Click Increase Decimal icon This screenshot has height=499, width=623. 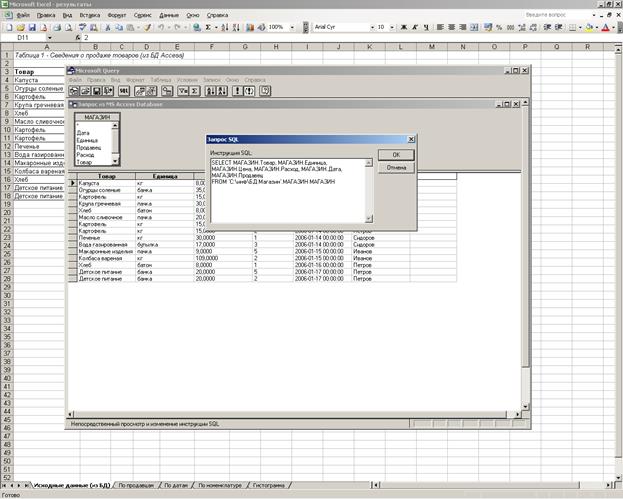(522, 27)
